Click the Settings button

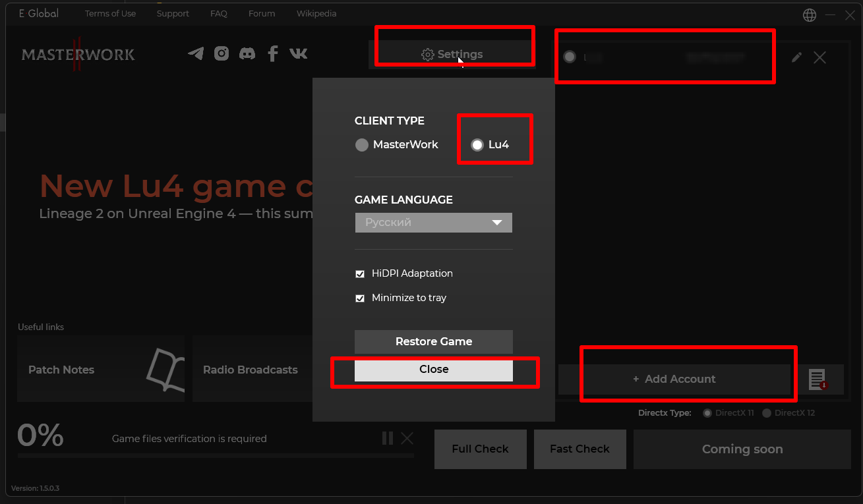click(452, 54)
